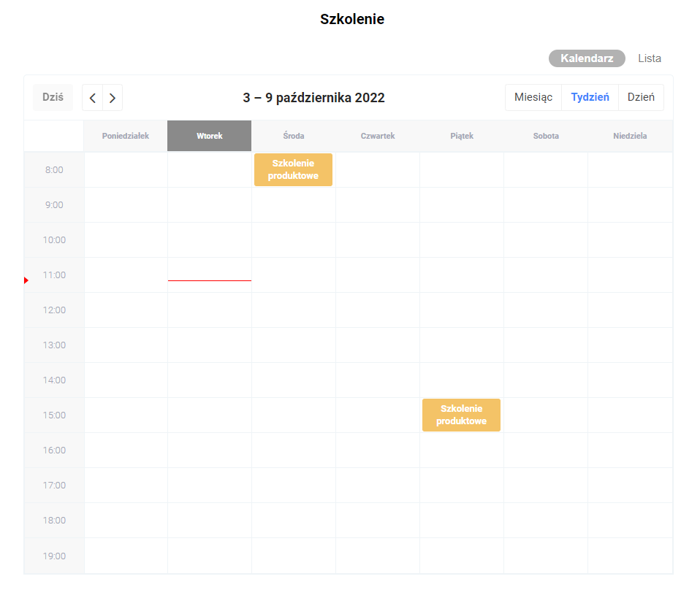Advance to next week with right chevron
700x598 pixels.
tap(113, 98)
